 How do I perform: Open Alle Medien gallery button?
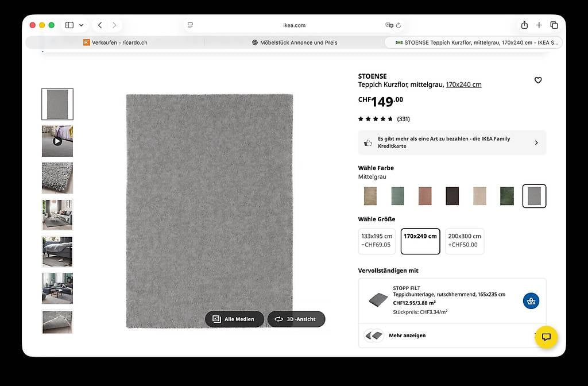tap(234, 319)
